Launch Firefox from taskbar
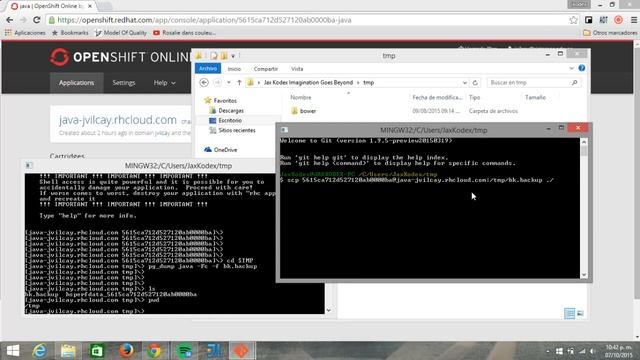Image resolution: width=640 pixels, height=360 pixels. click(x=126, y=351)
